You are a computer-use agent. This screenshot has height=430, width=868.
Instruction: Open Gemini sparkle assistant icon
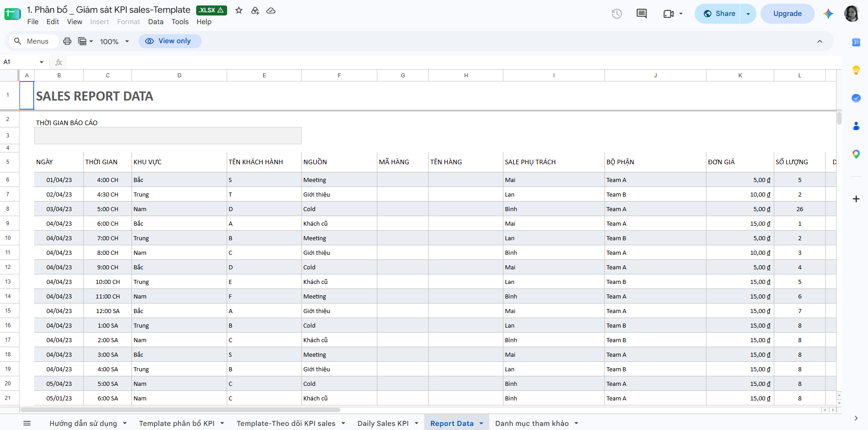click(828, 14)
